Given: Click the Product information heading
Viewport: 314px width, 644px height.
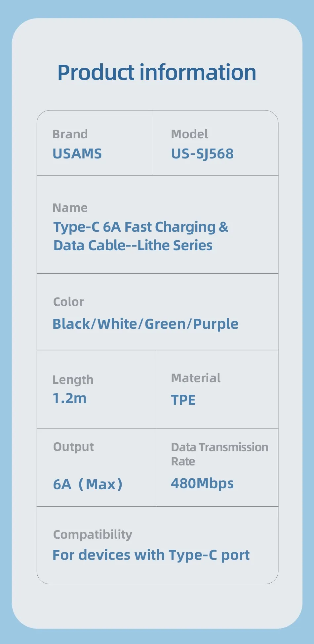Looking at the screenshot, I should coord(157,73).
